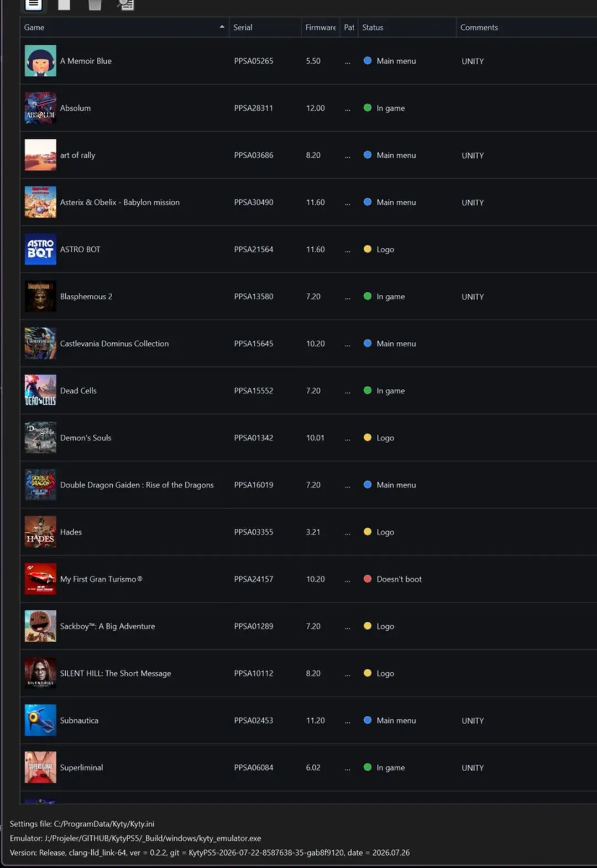Select the Double Dragon Gaiden cover icon
The image size is (597, 868).
[40, 485]
